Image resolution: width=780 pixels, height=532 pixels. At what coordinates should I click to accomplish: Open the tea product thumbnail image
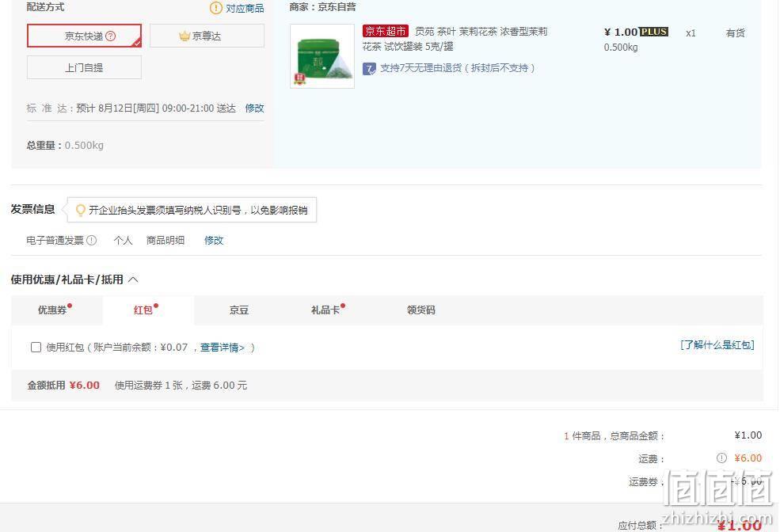[322, 56]
